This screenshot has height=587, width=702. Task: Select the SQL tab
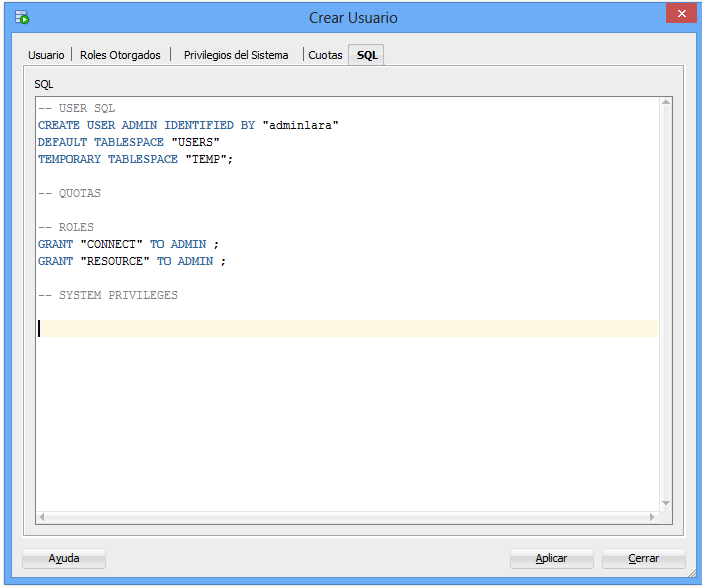click(367, 55)
